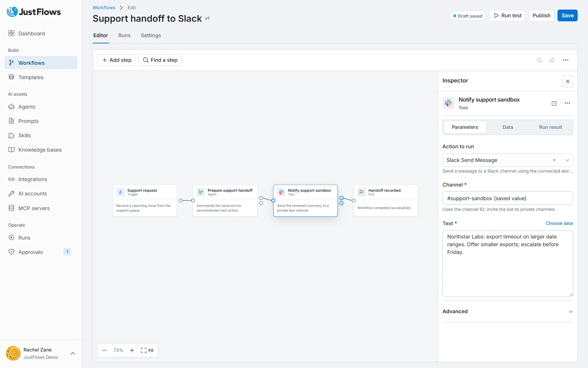Save the workflow

(x=567, y=15)
